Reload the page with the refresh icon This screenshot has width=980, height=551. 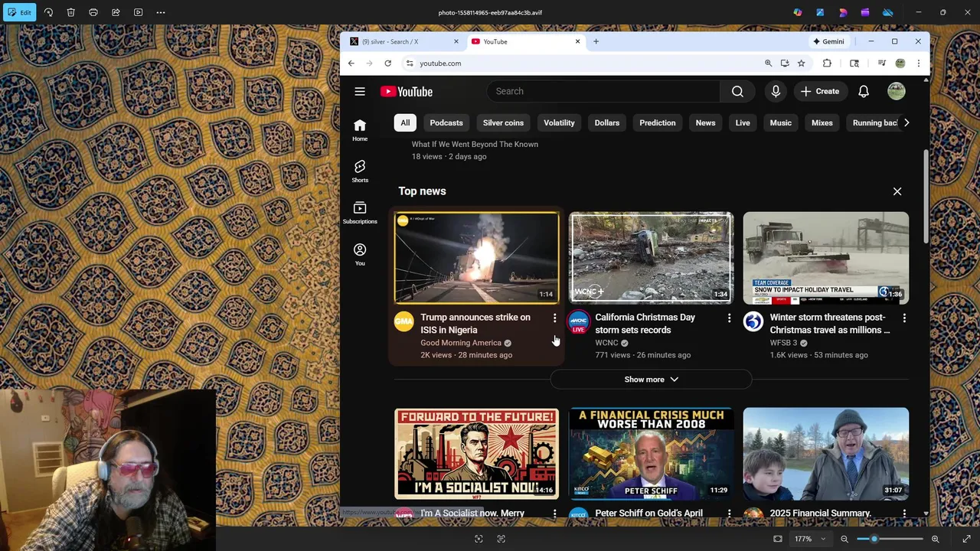point(388,64)
